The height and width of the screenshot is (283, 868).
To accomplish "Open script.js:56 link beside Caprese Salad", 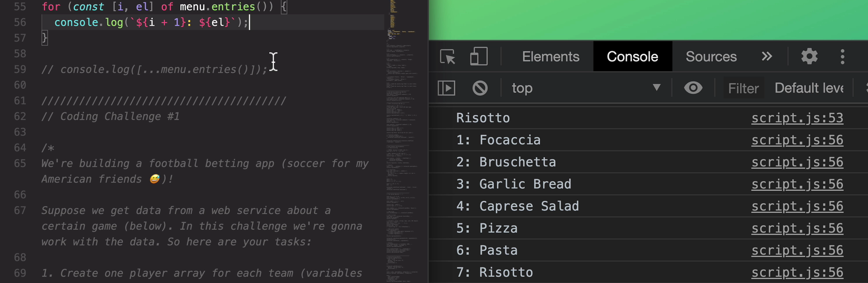I will pos(797,207).
